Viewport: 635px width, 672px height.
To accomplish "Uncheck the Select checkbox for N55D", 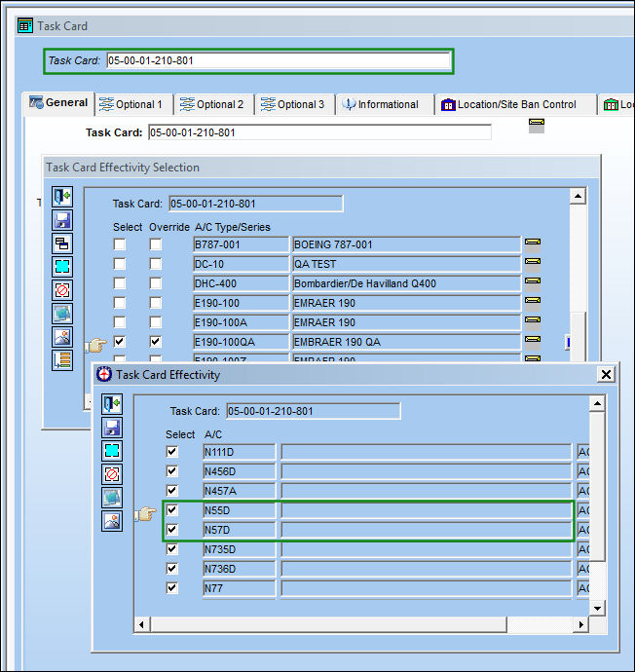I will point(171,510).
